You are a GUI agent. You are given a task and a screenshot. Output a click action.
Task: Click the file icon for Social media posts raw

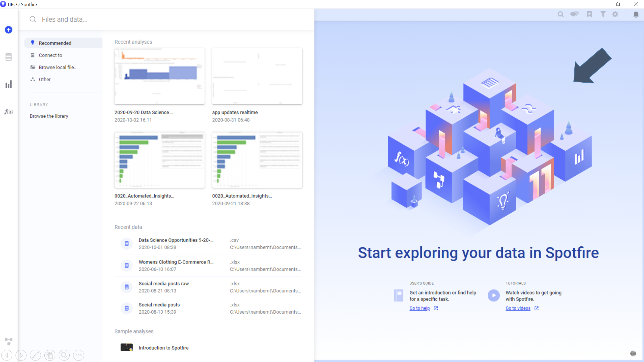pos(127,287)
